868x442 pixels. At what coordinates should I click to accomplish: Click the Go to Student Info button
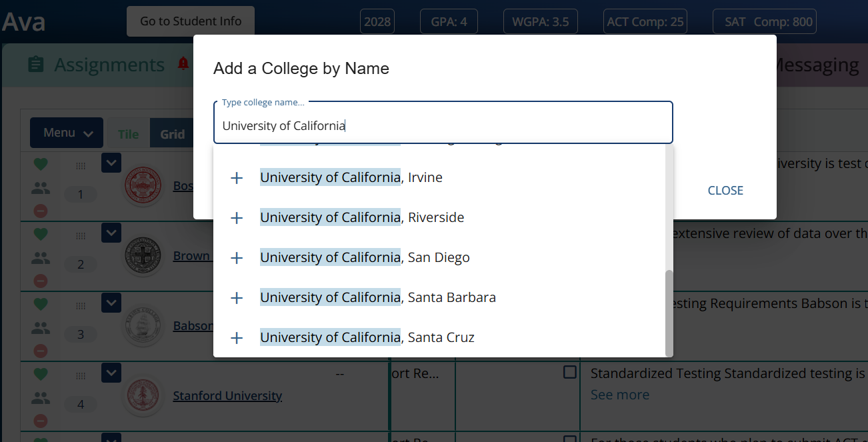click(191, 21)
